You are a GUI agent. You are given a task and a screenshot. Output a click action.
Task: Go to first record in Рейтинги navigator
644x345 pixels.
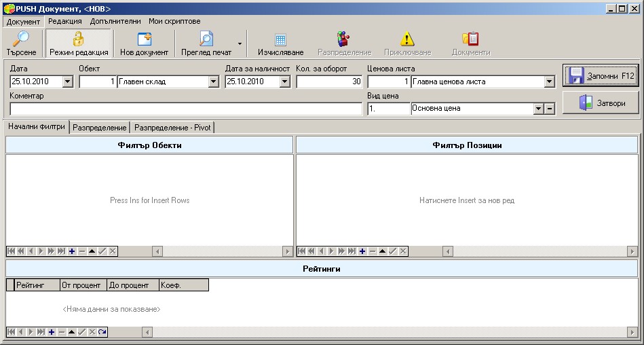(12, 332)
